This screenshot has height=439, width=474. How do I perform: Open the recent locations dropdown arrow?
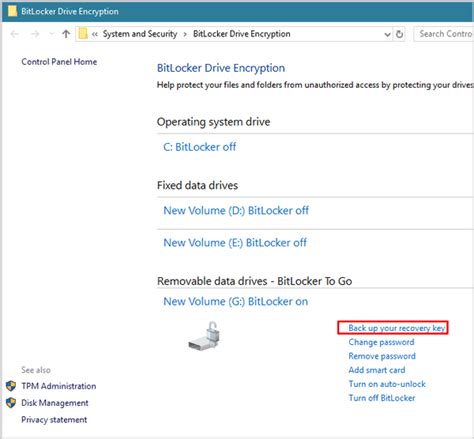(51, 34)
